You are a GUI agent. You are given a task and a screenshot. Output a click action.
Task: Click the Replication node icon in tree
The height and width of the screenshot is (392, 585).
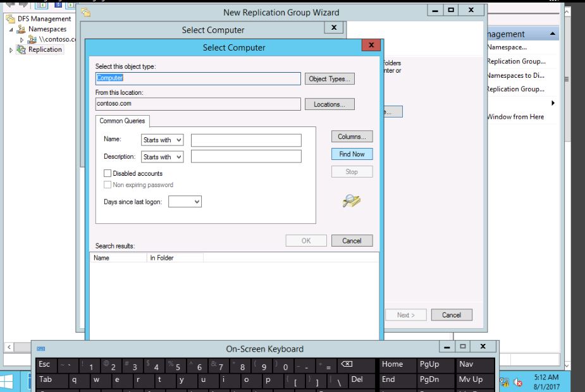pos(20,50)
